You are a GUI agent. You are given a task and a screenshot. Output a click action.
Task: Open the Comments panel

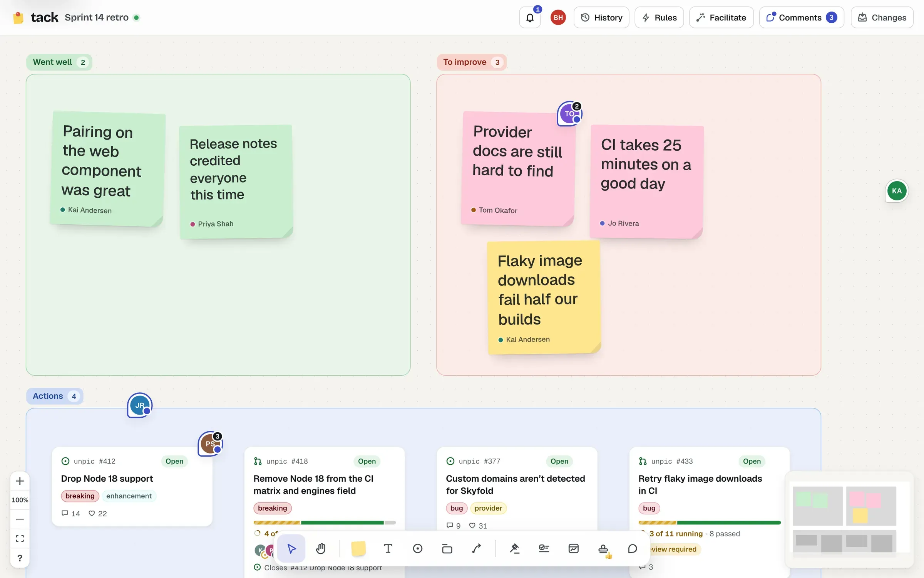(802, 17)
